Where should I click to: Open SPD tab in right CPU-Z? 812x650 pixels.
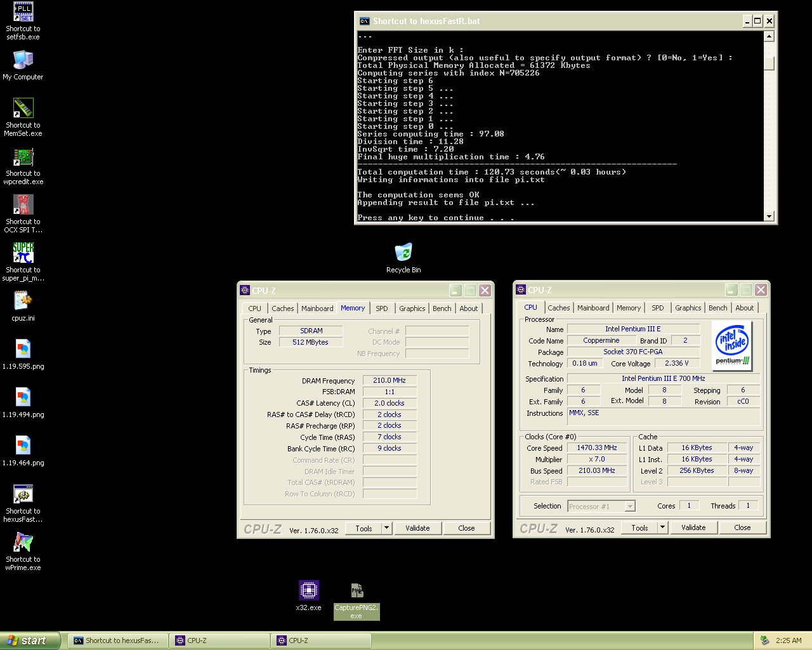point(658,308)
